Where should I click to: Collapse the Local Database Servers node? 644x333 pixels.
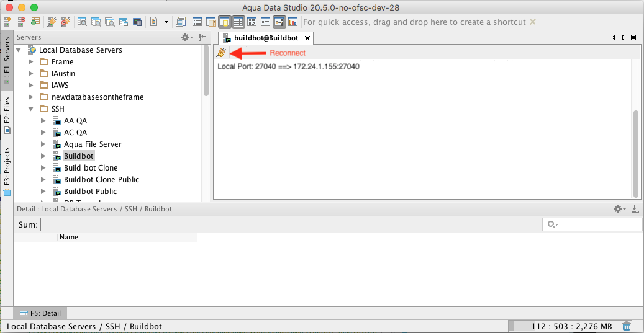[x=19, y=50]
